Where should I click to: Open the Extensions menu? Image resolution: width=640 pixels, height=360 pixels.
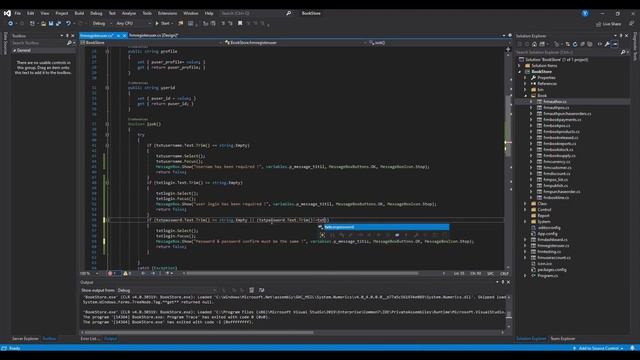click(x=167, y=13)
